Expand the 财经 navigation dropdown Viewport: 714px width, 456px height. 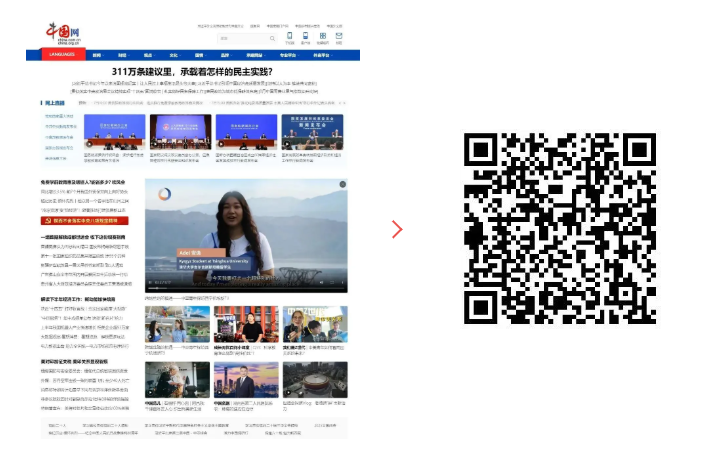pyautogui.click(x=122, y=56)
